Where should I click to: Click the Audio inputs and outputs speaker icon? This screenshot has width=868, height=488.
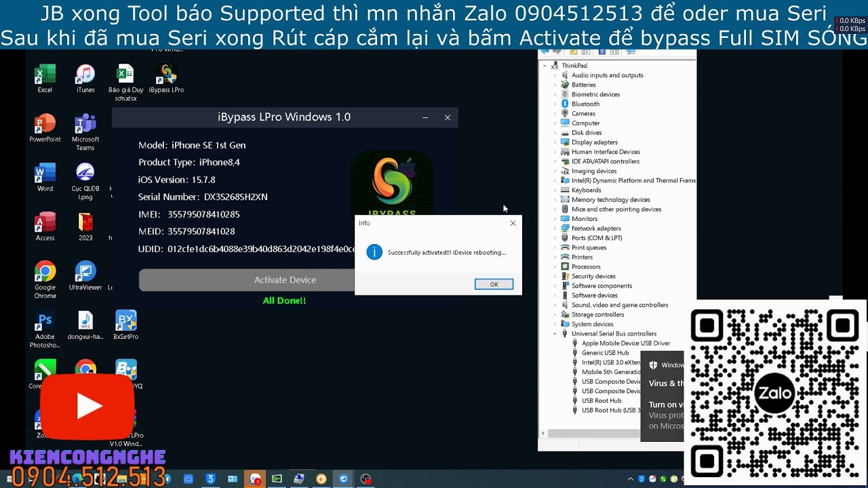(x=565, y=75)
